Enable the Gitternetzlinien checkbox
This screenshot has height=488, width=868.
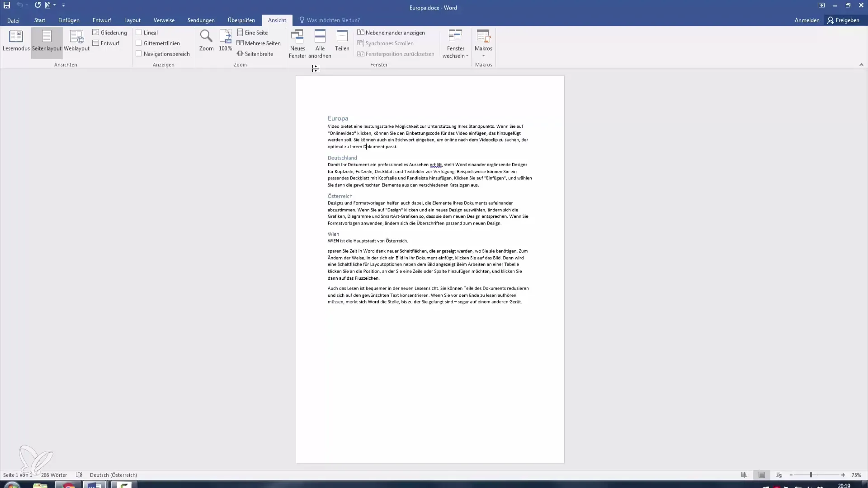pyautogui.click(x=139, y=43)
